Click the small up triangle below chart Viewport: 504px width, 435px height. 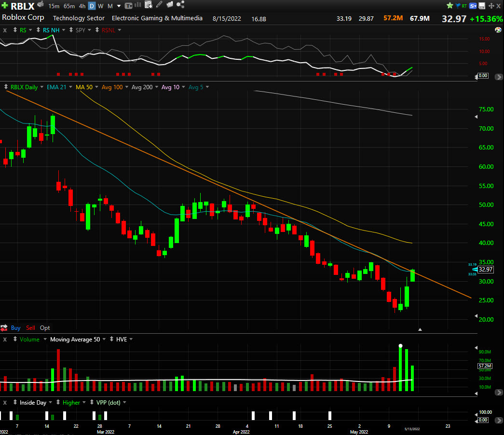pyautogui.click(x=420, y=329)
